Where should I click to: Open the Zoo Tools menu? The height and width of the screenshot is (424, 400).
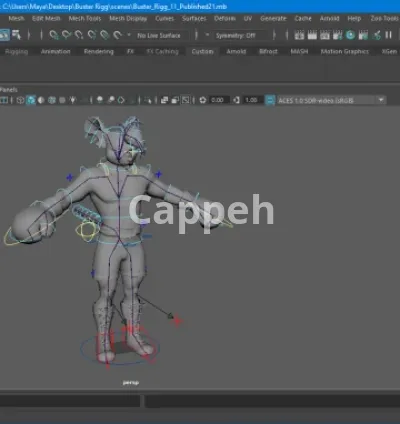point(385,19)
